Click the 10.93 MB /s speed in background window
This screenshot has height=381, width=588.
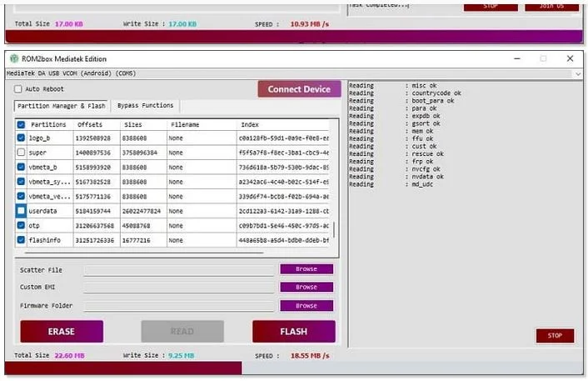(309, 24)
